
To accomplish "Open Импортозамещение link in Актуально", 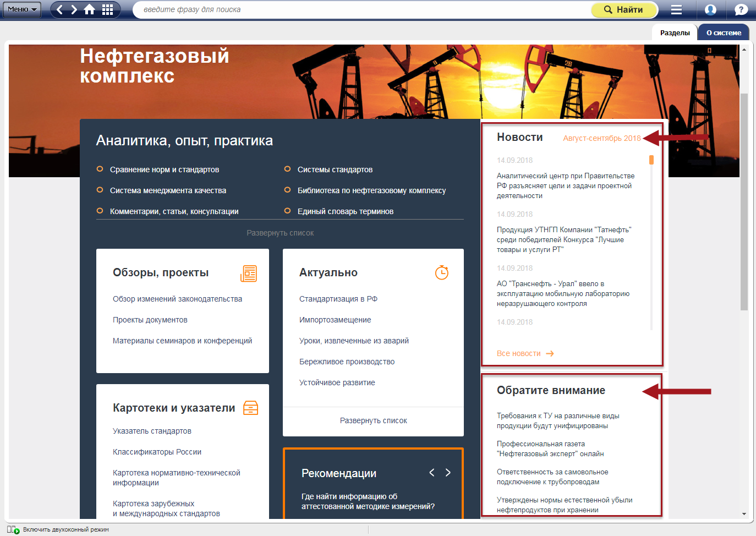I will pos(335,320).
